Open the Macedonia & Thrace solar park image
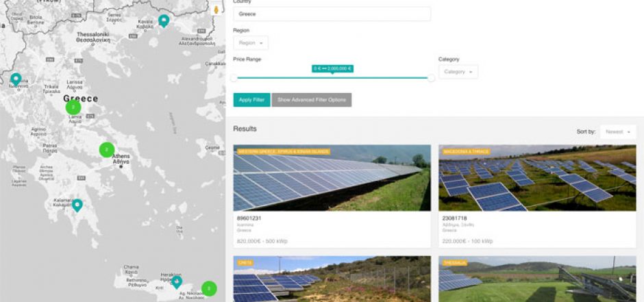644x302 pixels. coord(537,177)
